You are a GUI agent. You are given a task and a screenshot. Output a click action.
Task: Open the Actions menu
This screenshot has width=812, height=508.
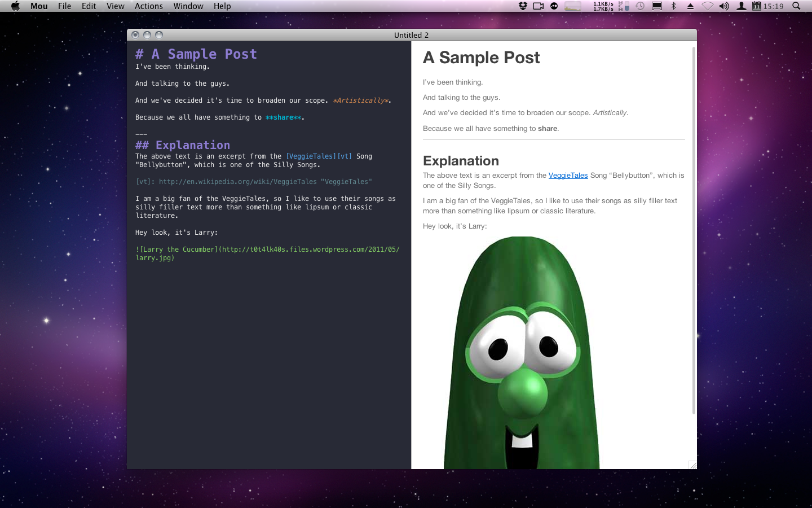tap(148, 6)
